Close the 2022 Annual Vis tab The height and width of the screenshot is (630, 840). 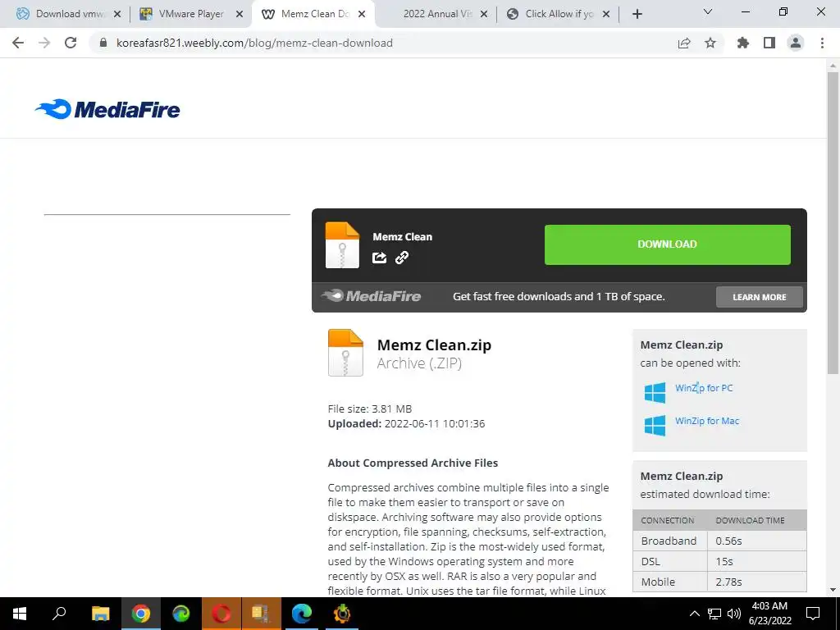pos(484,15)
